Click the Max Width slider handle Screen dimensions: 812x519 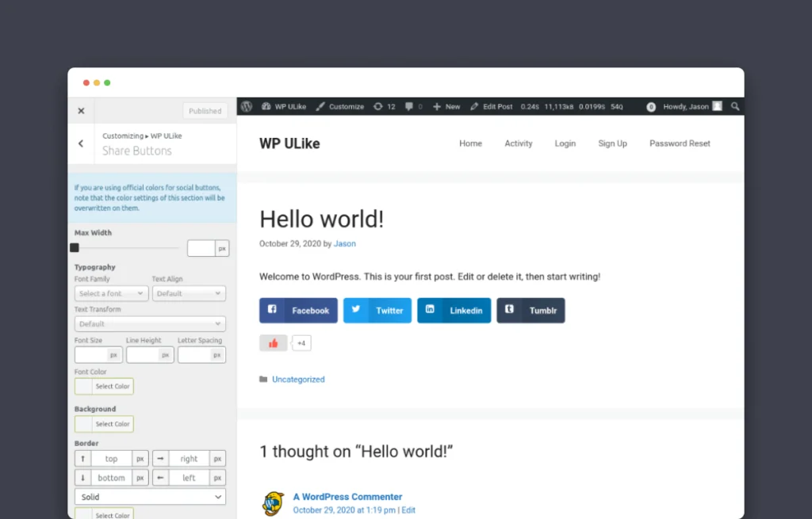[75, 248]
